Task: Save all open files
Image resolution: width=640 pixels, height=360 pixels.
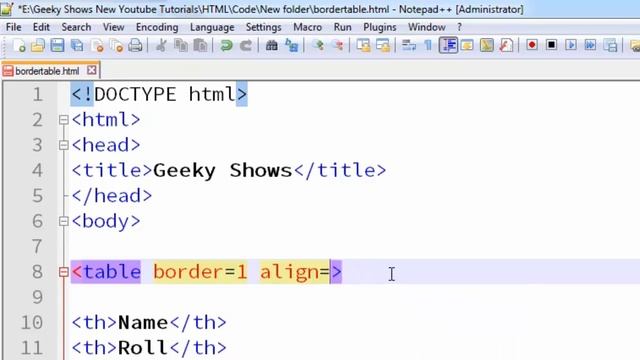Action: pyautogui.click(x=77, y=45)
